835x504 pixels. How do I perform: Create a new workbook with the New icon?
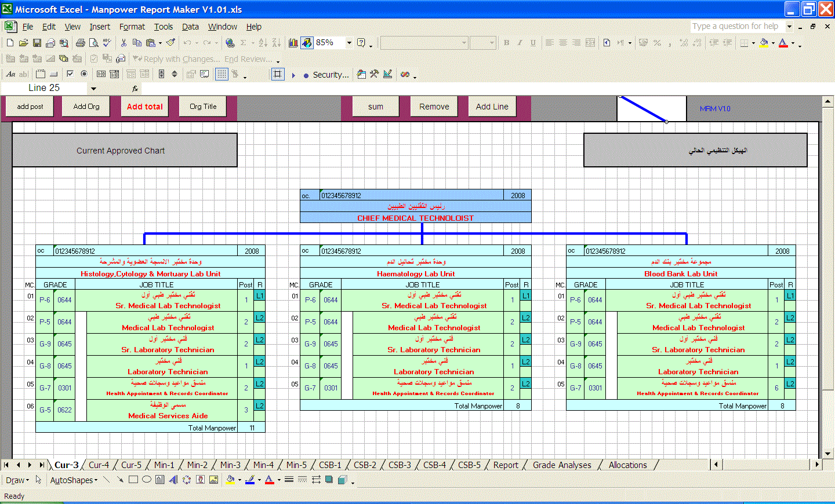tap(10, 43)
